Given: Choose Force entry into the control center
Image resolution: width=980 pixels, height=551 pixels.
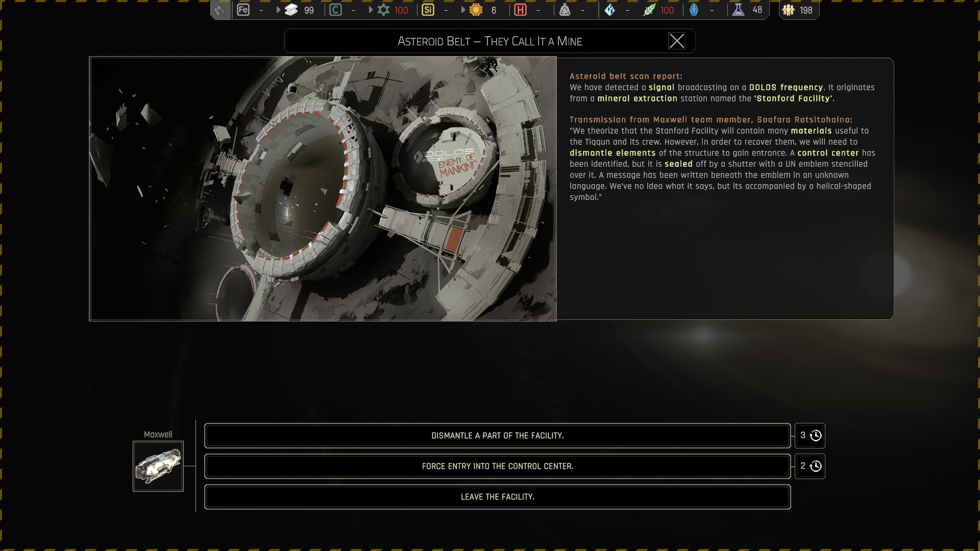Looking at the screenshot, I should coord(497,466).
